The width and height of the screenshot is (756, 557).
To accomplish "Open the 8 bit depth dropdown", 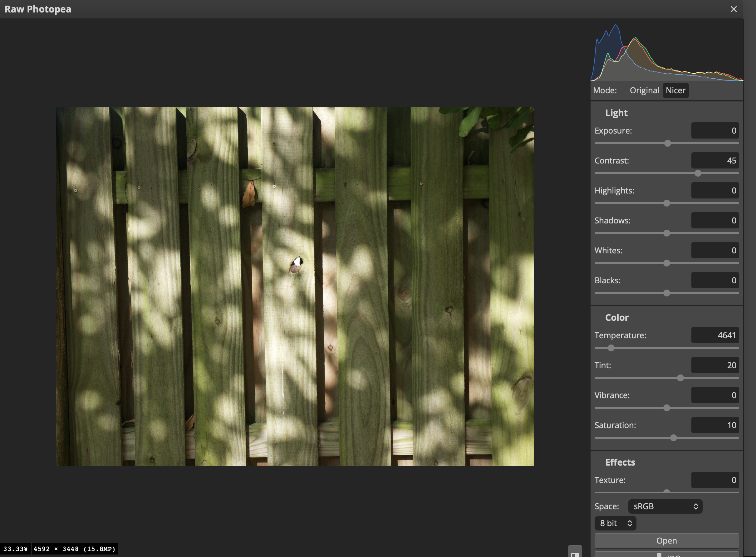I will [615, 523].
